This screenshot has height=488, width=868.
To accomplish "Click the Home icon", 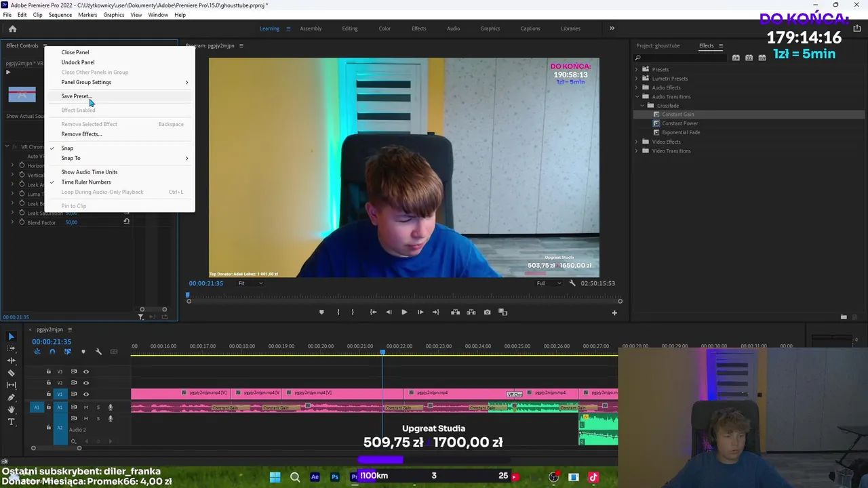I will 12,28.
